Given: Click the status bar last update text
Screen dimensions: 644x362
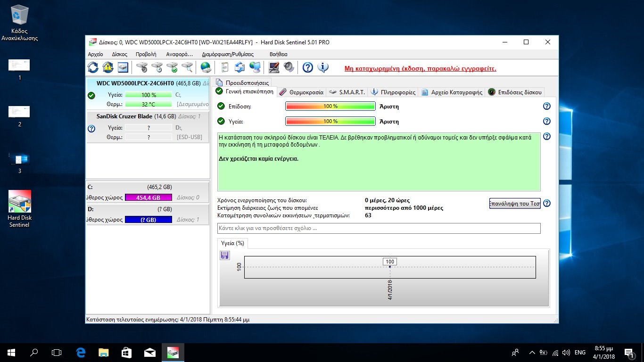Looking at the screenshot, I should [168, 320].
